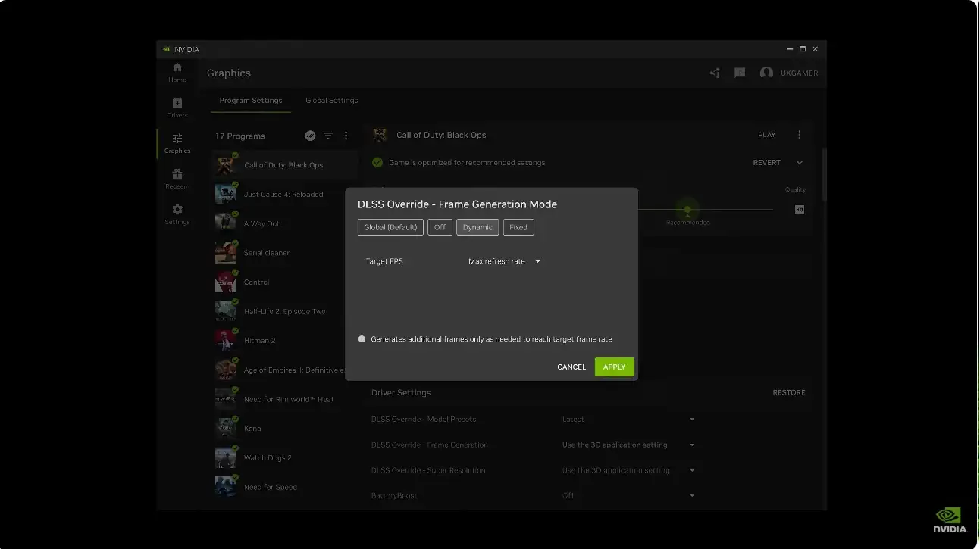Viewport: 980px width, 549px height.
Task: Open the Home page in the sidebar
Action: click(x=177, y=72)
